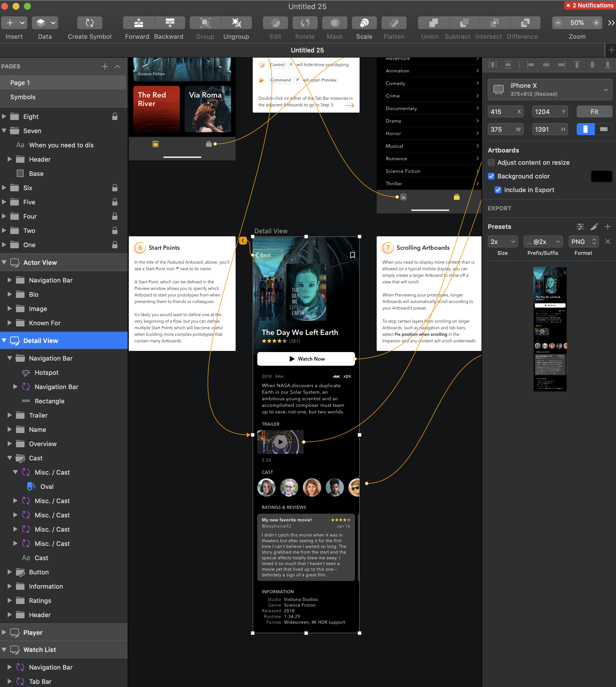Click the Fit button in inspector

(594, 112)
